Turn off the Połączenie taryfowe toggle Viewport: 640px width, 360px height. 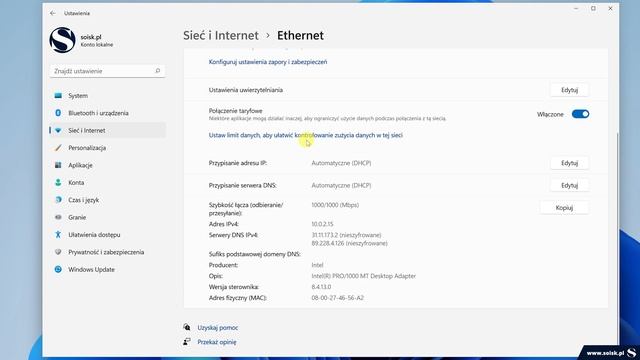point(580,114)
